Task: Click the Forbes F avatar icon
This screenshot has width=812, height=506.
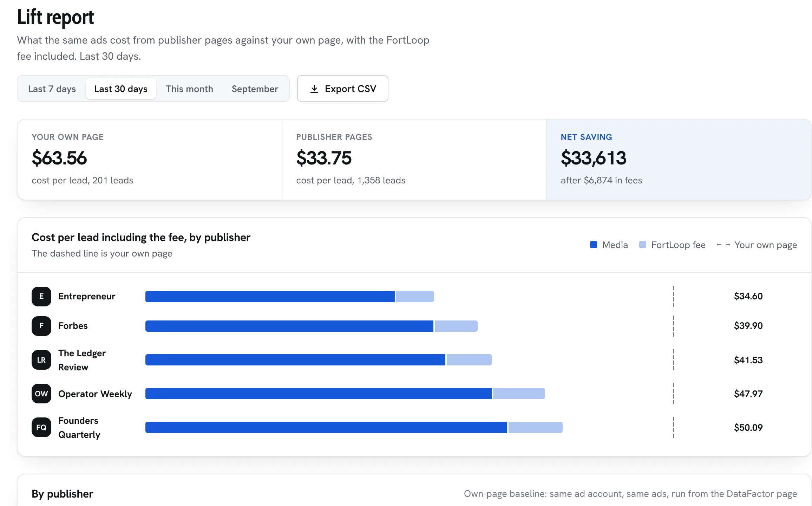Action: tap(41, 326)
